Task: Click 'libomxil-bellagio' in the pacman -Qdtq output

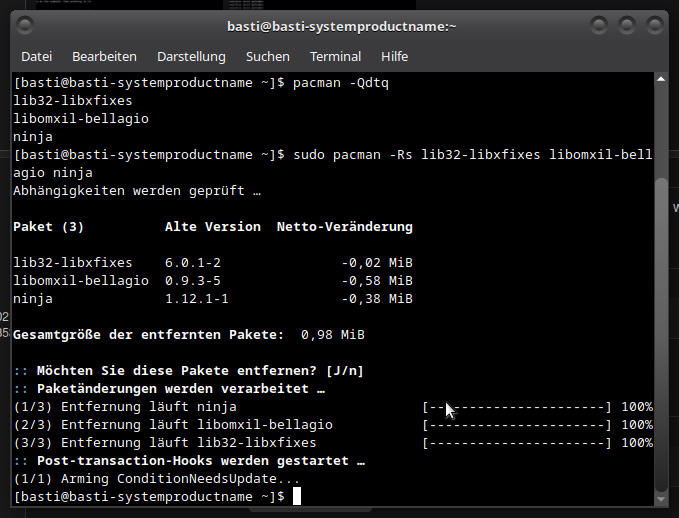Action: point(81,119)
